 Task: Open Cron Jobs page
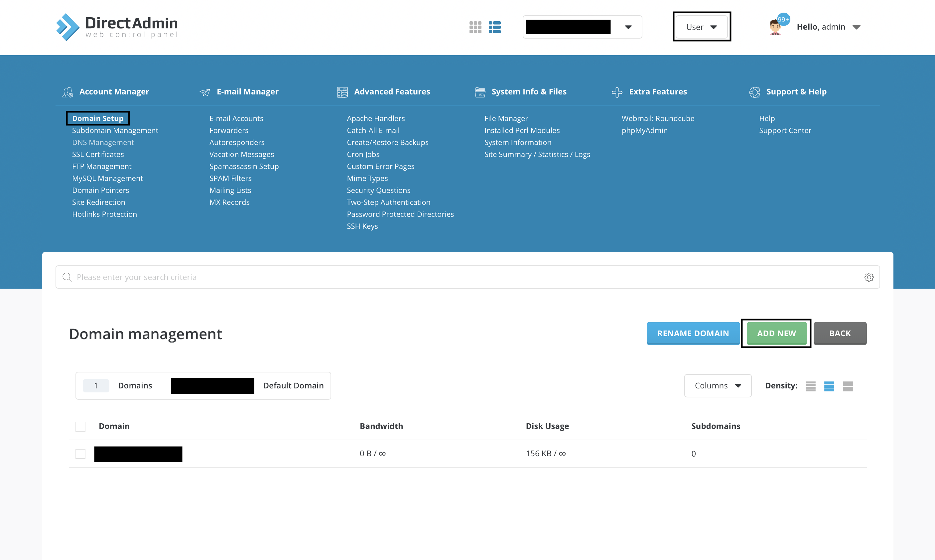click(363, 154)
